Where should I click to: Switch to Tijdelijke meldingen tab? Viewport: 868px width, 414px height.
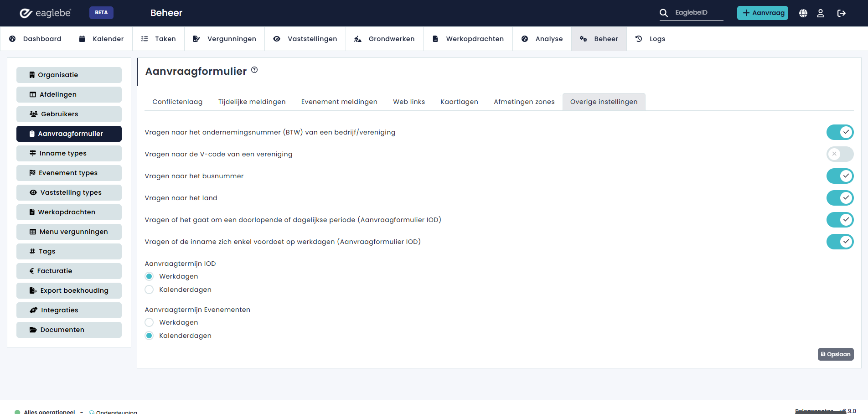click(x=252, y=102)
